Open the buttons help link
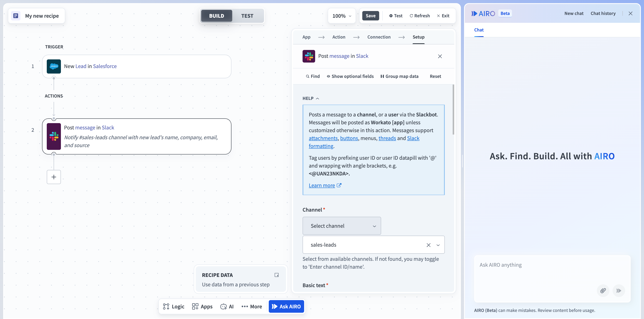This screenshot has height=319, width=644. coord(349,138)
